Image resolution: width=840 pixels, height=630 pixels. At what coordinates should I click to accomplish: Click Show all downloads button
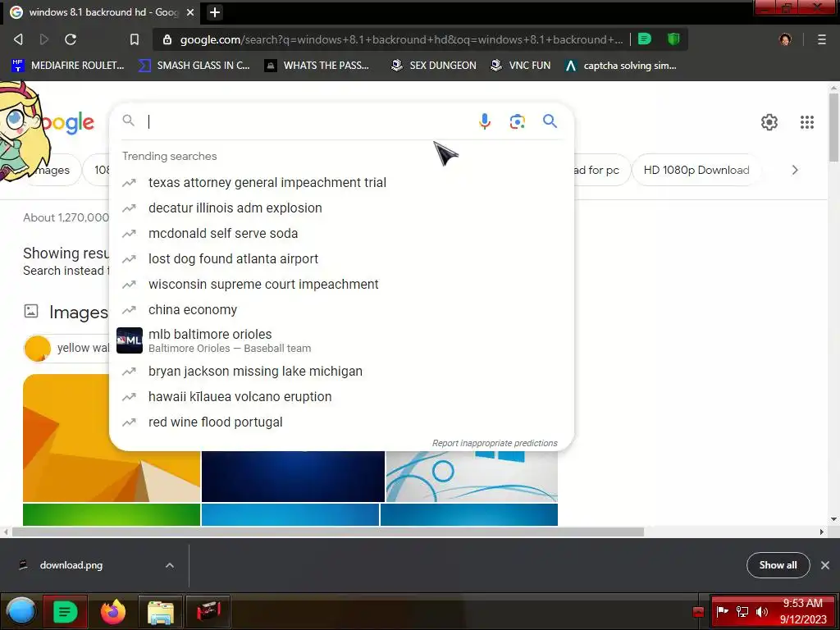coord(778,565)
